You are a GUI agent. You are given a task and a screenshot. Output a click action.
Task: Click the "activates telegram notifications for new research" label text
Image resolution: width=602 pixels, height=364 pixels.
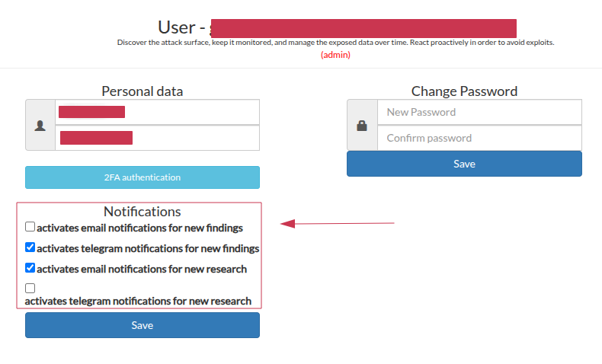pyautogui.click(x=138, y=301)
